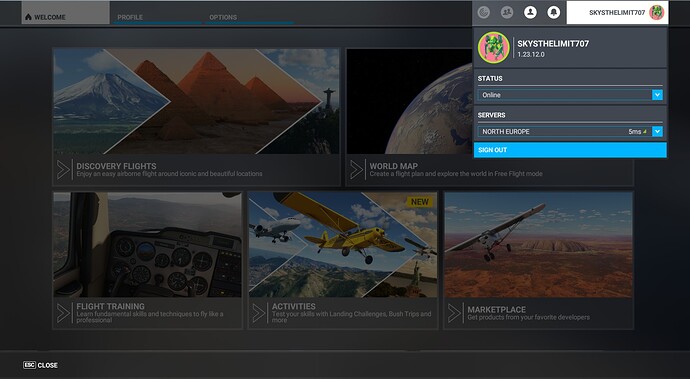Click the Marketplace chevron arrow icon
The image size is (690, 379).
point(455,313)
